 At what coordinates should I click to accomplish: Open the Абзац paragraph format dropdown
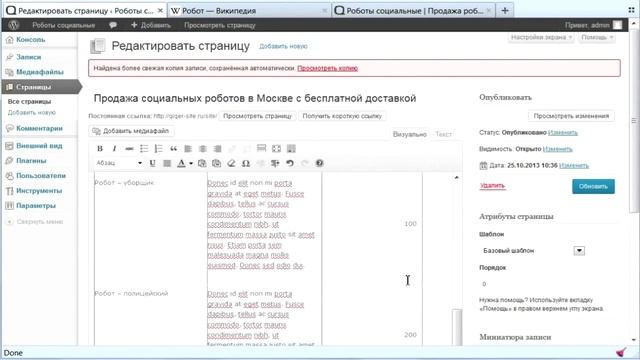(119, 163)
